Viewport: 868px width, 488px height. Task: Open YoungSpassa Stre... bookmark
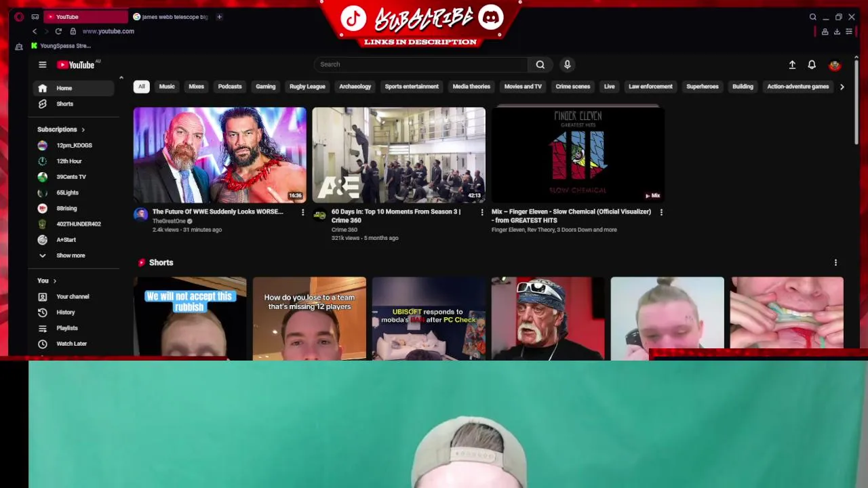pyautogui.click(x=61, y=46)
